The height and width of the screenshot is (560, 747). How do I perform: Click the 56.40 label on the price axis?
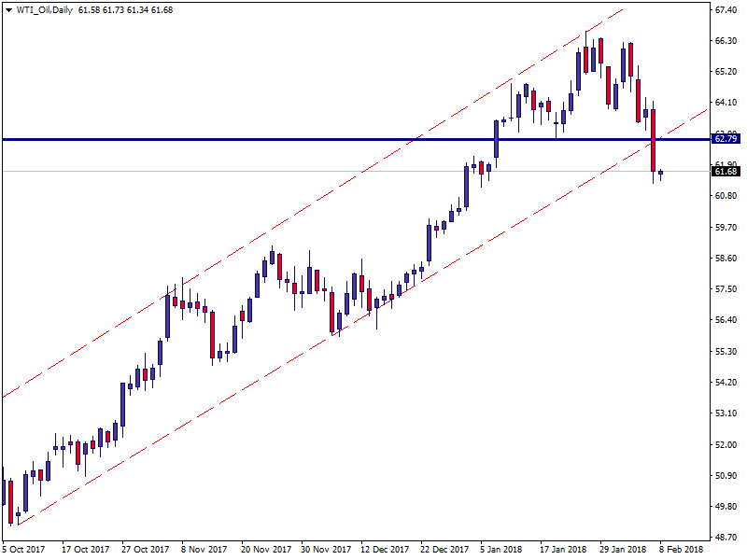click(726, 320)
